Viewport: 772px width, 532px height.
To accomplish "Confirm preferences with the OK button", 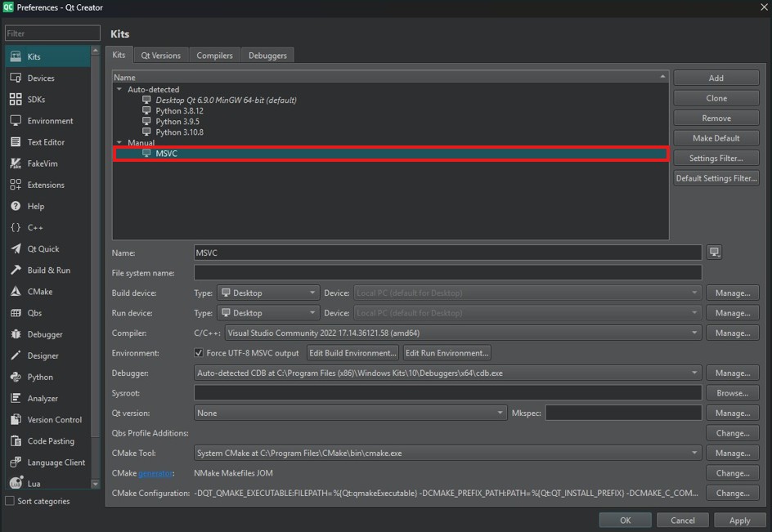I will pyautogui.click(x=626, y=521).
